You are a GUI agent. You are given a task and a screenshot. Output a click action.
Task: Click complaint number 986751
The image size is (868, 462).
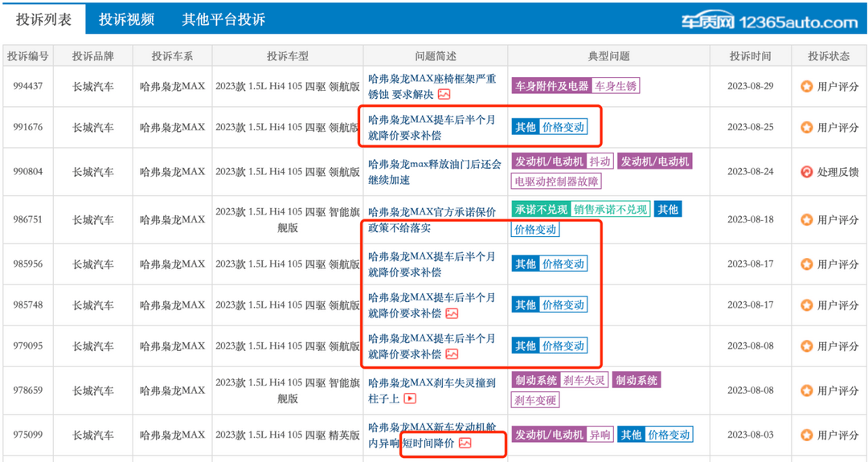point(27,219)
